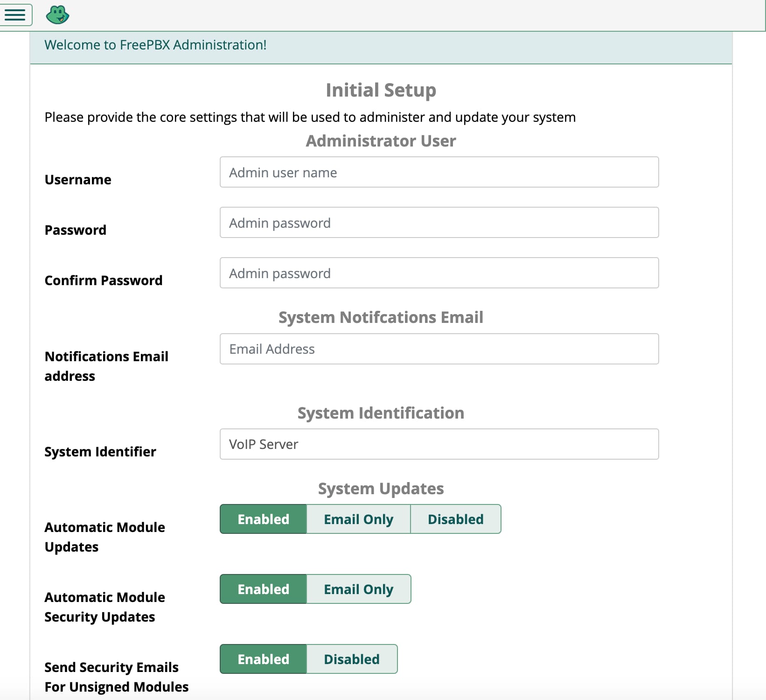The height and width of the screenshot is (700, 766).
Task: Click the Admin user name field
Action: tap(439, 172)
